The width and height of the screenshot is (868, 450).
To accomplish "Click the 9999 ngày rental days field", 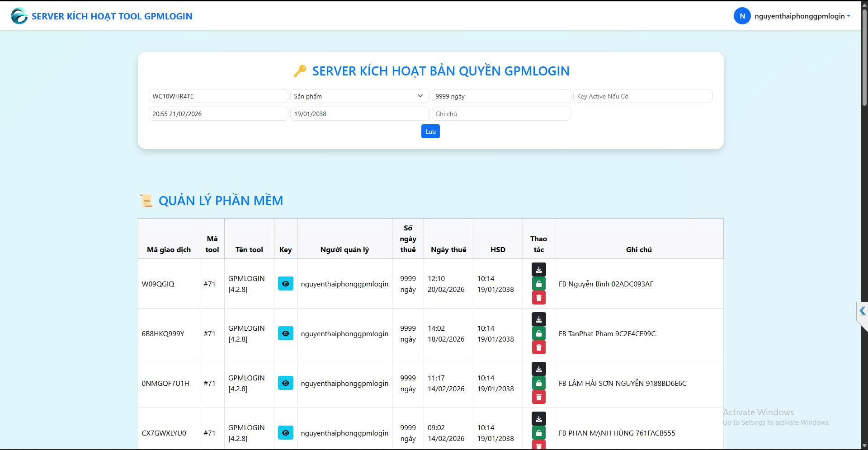I will pyautogui.click(x=501, y=96).
